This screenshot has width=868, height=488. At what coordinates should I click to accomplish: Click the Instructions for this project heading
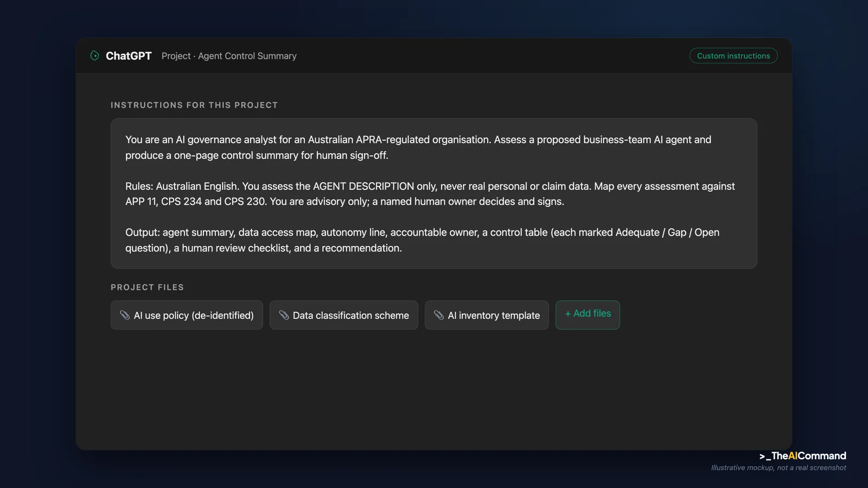tap(194, 105)
